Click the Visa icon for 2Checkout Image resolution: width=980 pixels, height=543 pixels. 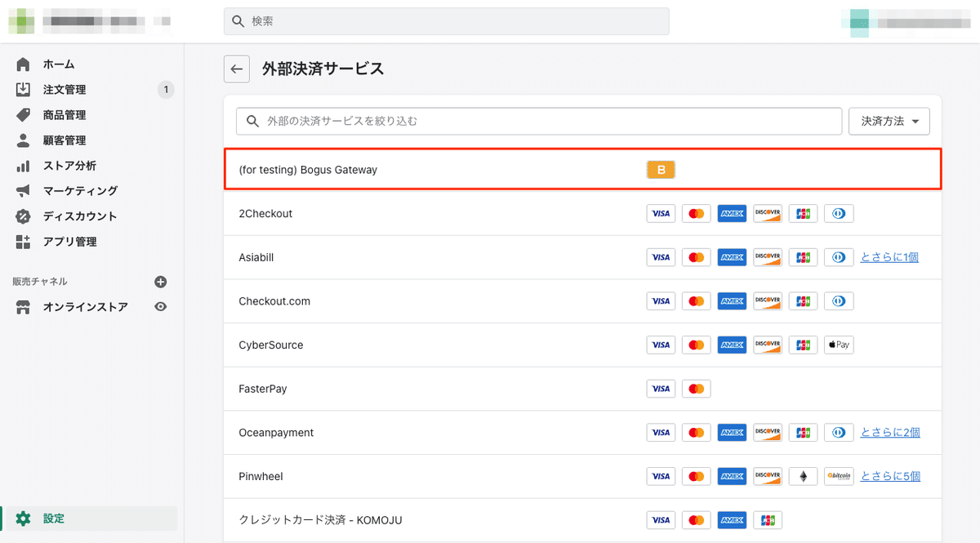(x=661, y=214)
